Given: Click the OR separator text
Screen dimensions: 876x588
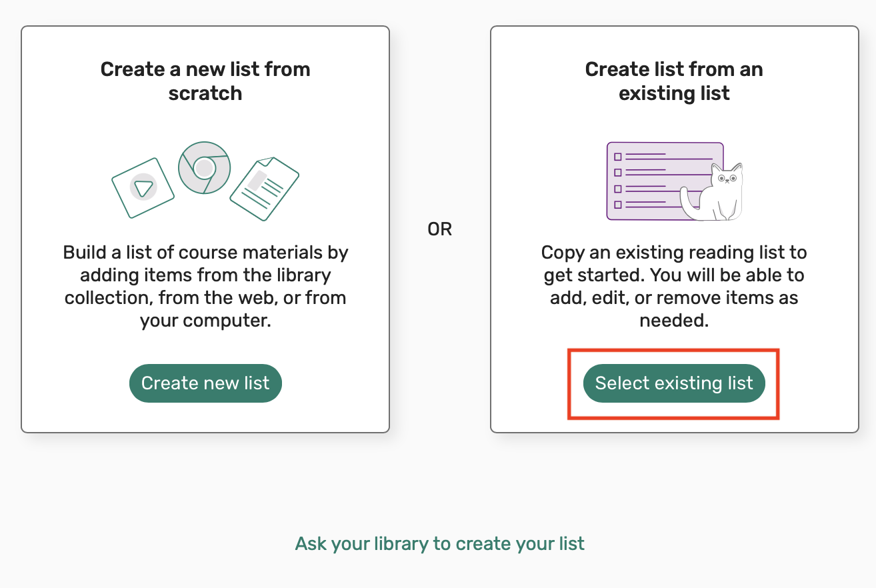Looking at the screenshot, I should click(x=439, y=229).
